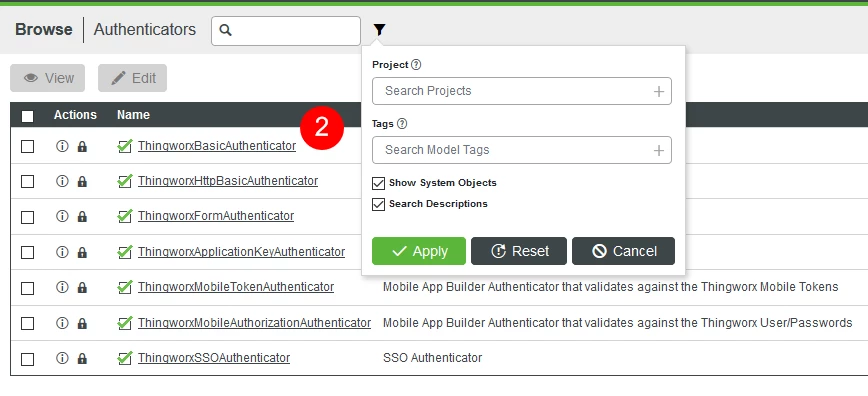
Task: Click the Authenticators breadcrumb label
Action: pyautogui.click(x=145, y=29)
